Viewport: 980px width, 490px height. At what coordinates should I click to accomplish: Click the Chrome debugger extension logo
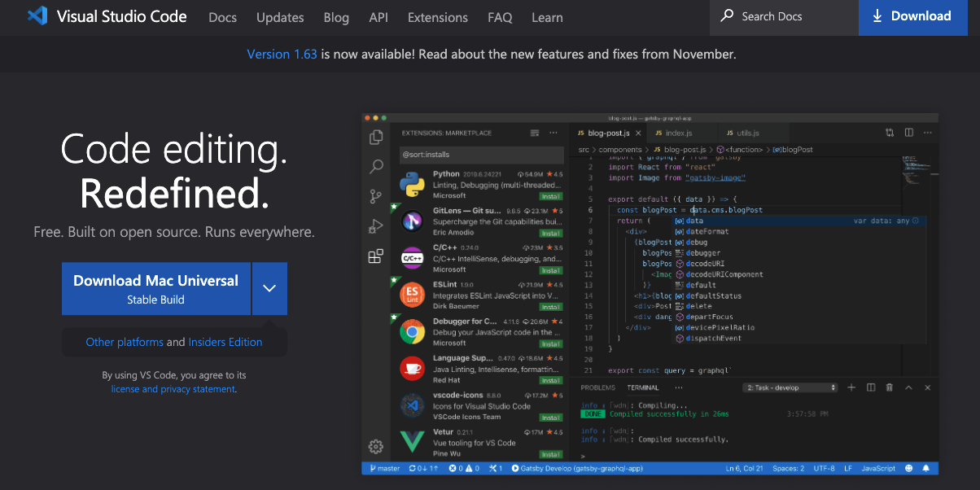pyautogui.click(x=413, y=331)
